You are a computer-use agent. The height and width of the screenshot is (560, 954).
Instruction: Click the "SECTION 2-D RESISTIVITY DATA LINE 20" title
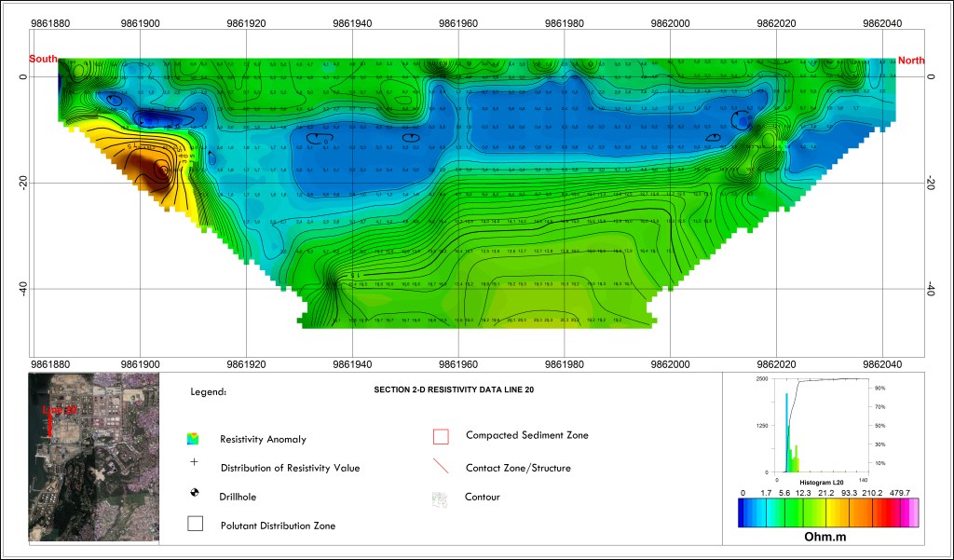(x=454, y=388)
